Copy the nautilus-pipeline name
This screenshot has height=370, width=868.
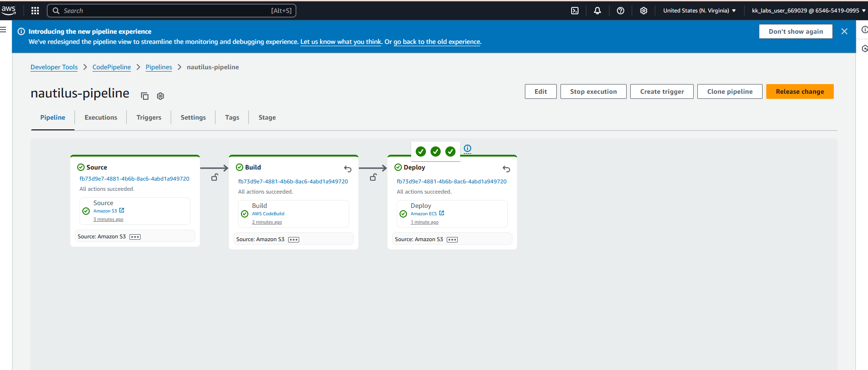pos(145,96)
